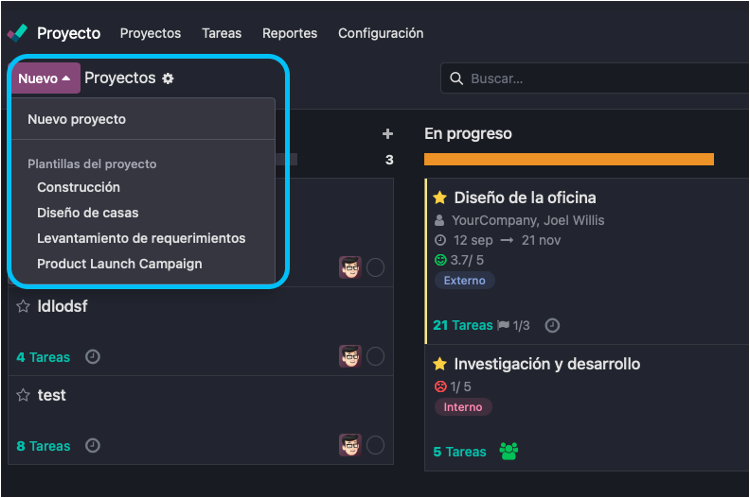Click clock activity icon on ldlodsf card
The image size is (750, 498).
click(92, 357)
